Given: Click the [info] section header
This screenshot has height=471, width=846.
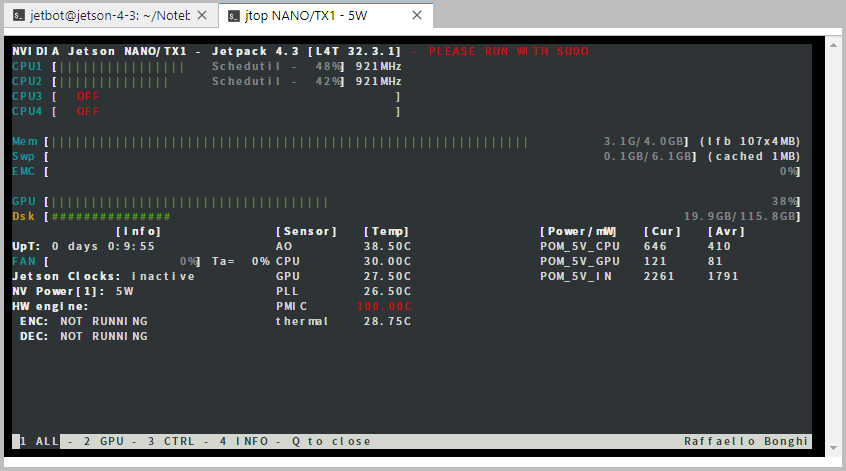Looking at the screenshot, I should tap(139, 231).
